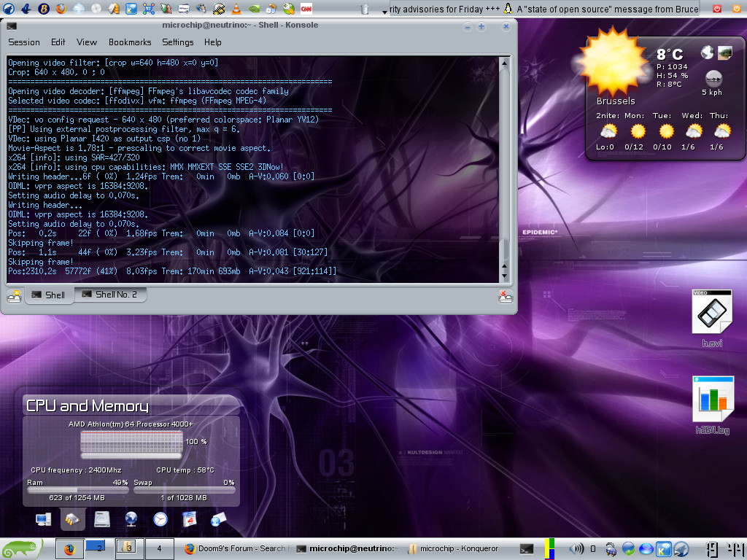Open the View menu in Konsole
This screenshot has width=747, height=560.
point(87,42)
